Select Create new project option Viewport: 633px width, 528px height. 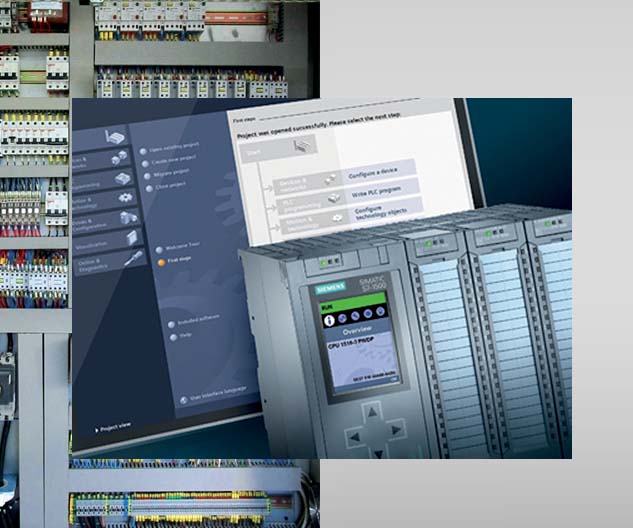(x=169, y=161)
